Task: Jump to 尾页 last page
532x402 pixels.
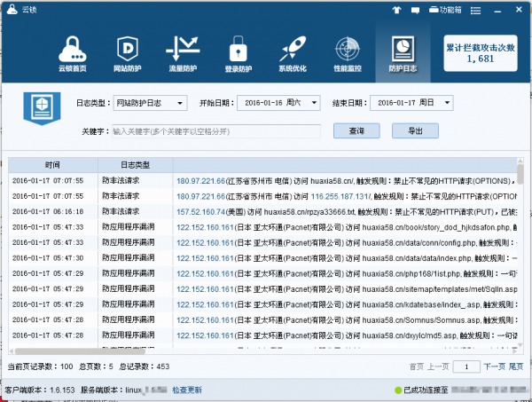Action: pyautogui.click(x=516, y=366)
